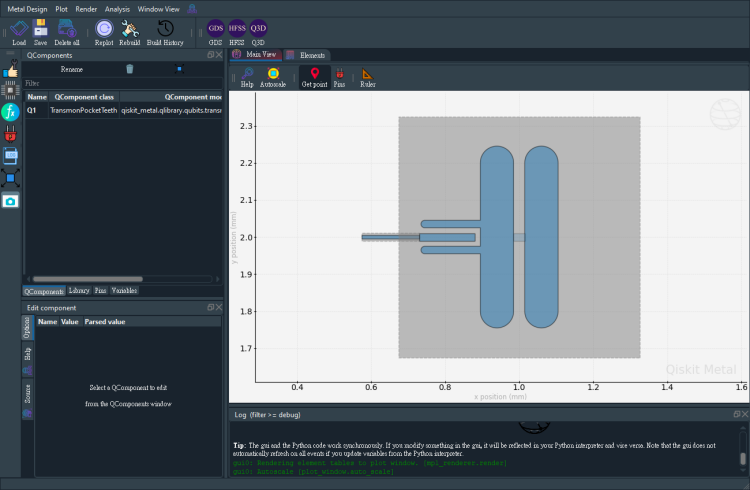Click the red plug sidebar icon

point(10,134)
